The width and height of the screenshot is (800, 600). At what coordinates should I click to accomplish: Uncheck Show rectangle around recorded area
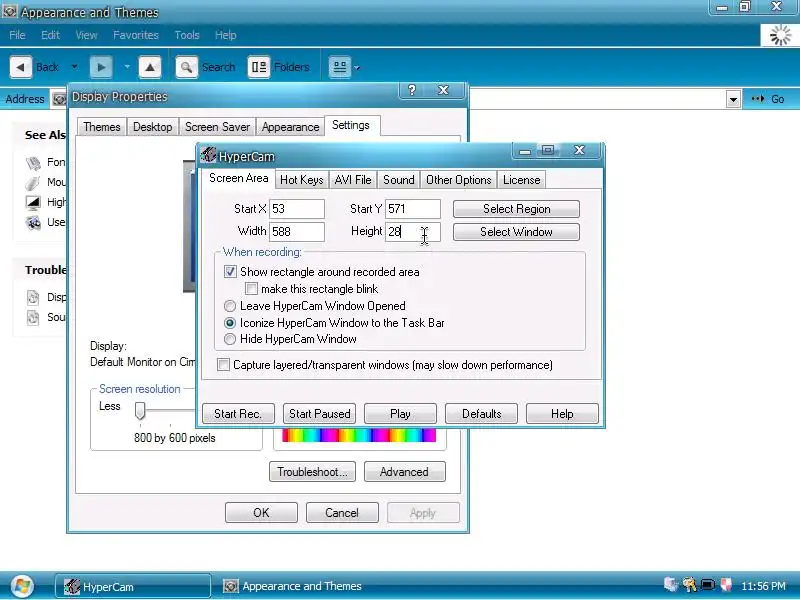[230, 271]
